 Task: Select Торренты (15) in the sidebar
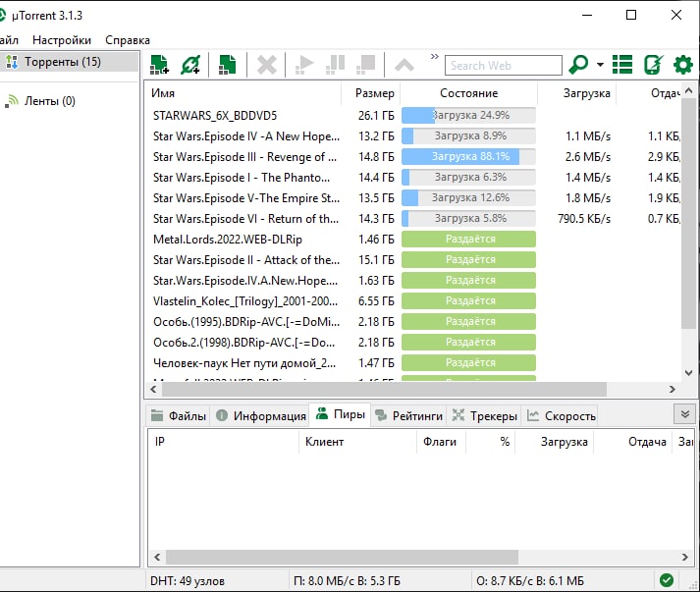click(69, 62)
